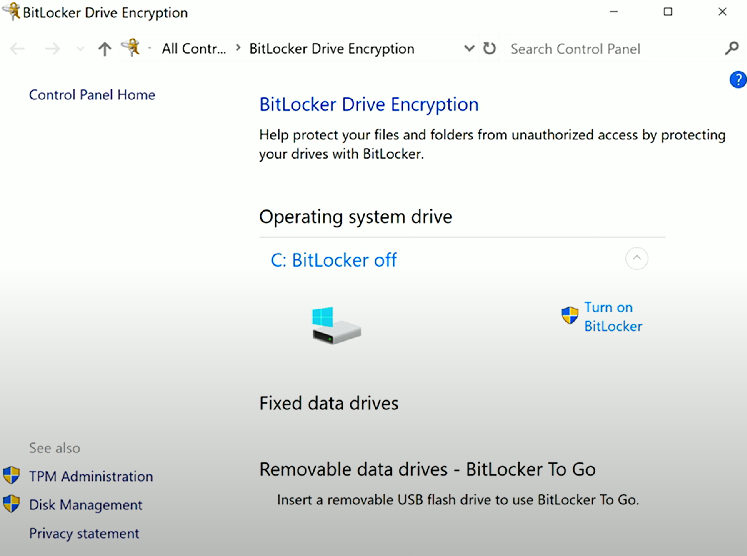Click the shield icon next to TPM Administration
This screenshot has width=747, height=556.
coord(11,475)
